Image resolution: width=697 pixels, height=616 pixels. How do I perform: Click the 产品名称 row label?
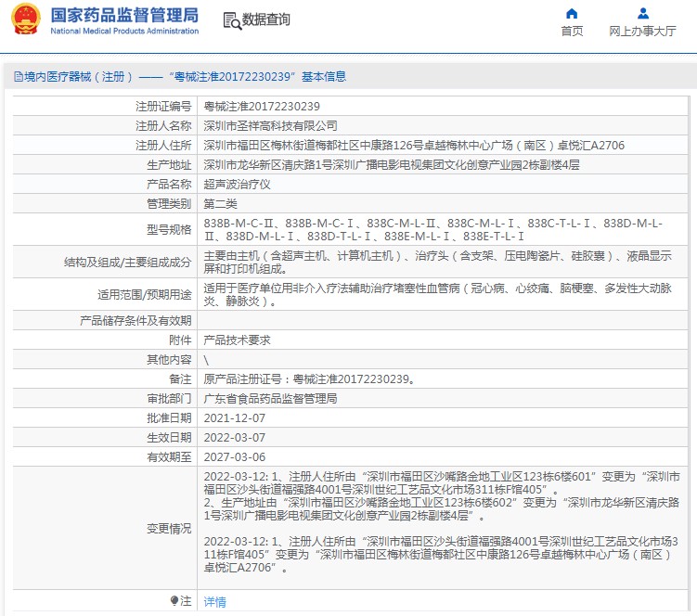(x=169, y=185)
